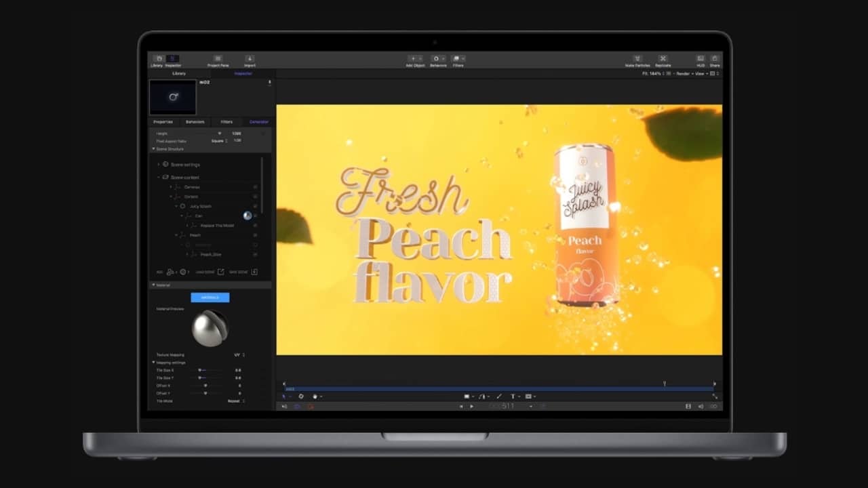Show the Project Pane
This screenshot has width=868, height=488.
[x=218, y=59]
